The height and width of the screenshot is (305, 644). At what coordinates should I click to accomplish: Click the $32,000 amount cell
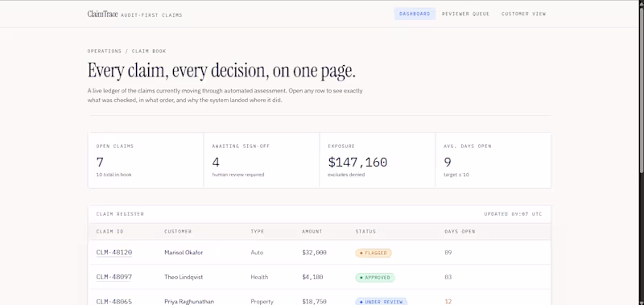tap(314, 253)
